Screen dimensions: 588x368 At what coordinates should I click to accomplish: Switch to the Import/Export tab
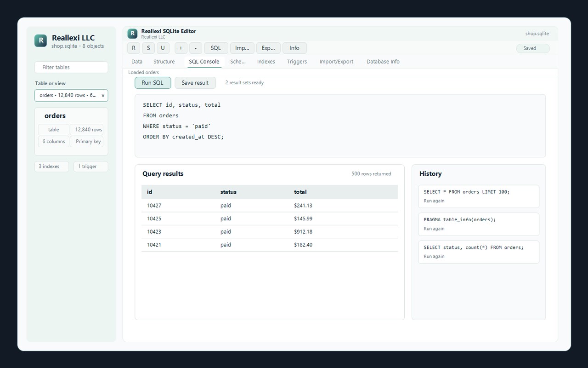tap(337, 62)
